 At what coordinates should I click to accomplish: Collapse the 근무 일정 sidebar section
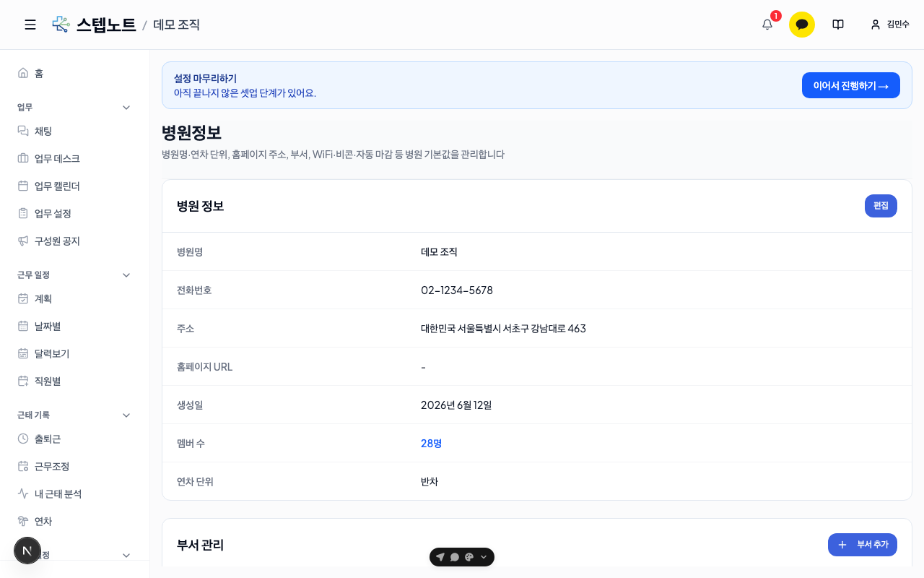(126, 275)
